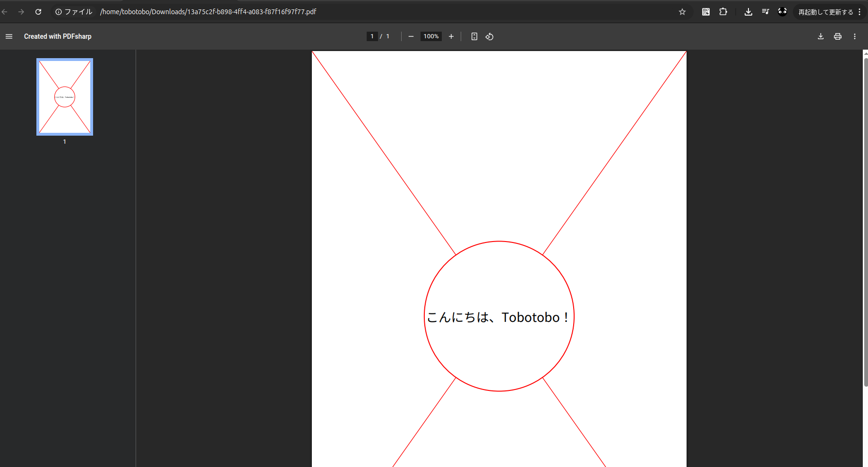Click the page number field
This screenshot has width=868, height=467.
tap(372, 36)
